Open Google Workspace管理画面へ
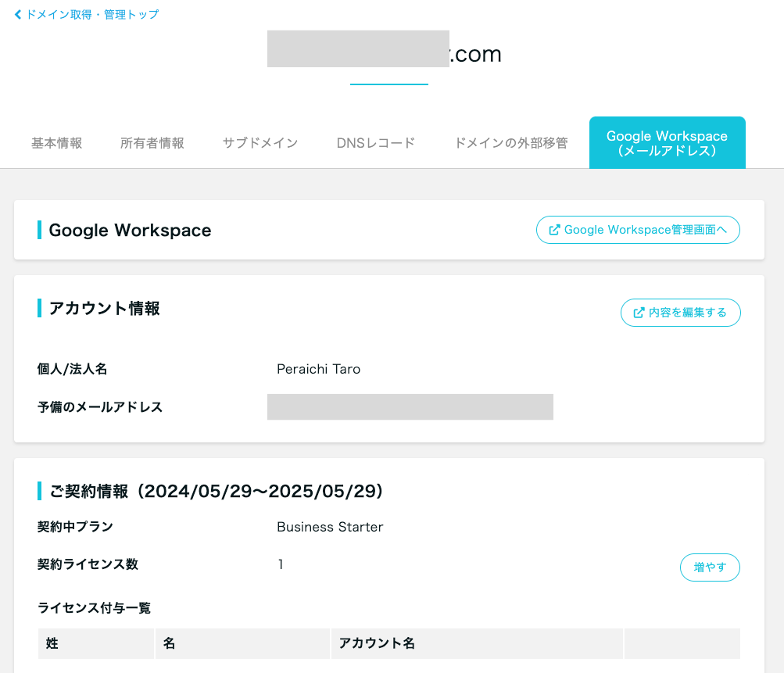 [x=638, y=230]
